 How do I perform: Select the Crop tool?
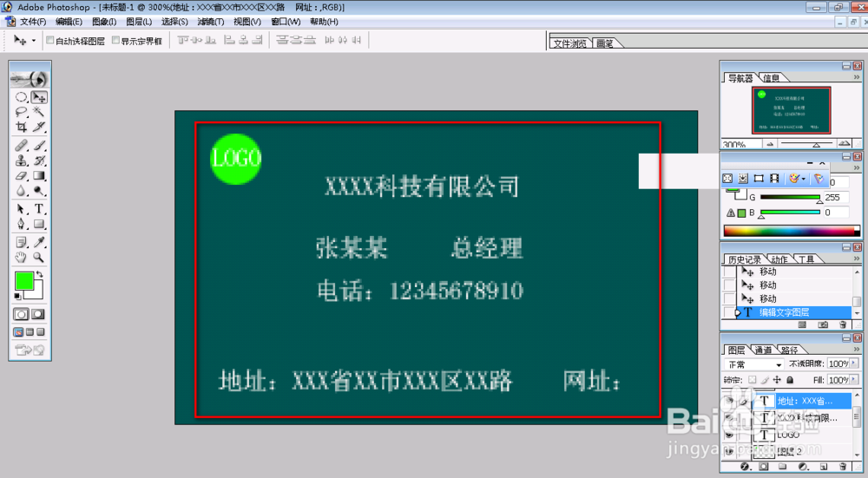pyautogui.click(x=22, y=127)
